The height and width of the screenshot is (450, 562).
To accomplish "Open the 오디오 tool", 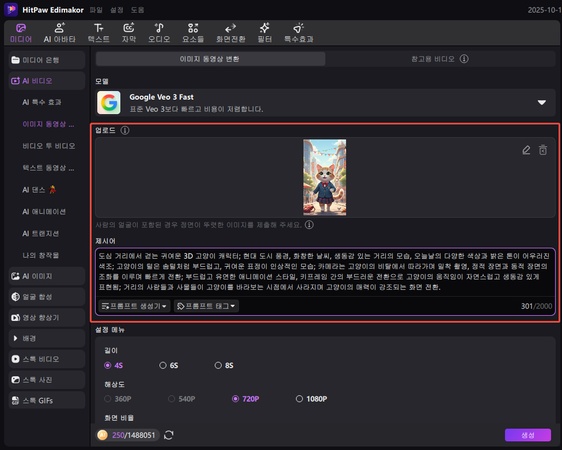I will coord(159,33).
